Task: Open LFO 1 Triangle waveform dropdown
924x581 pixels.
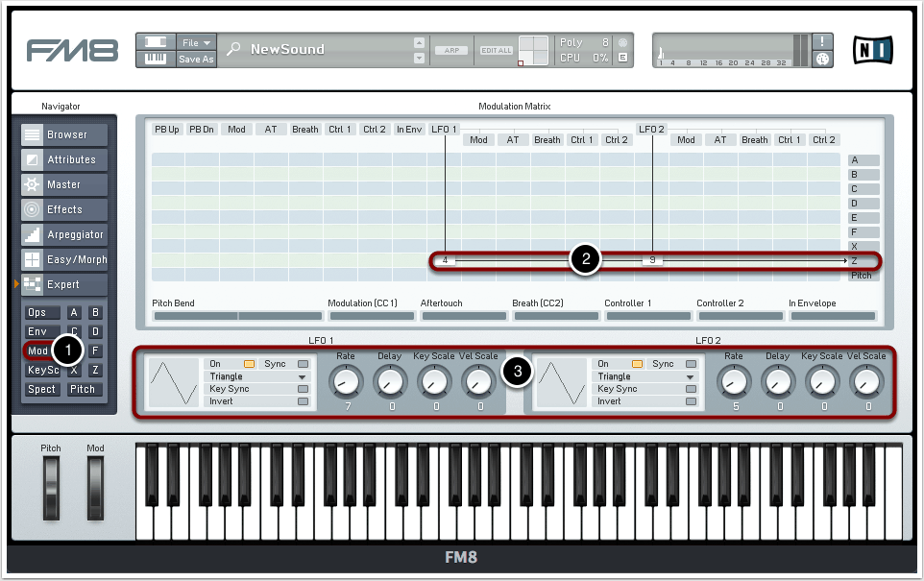Action: coord(303,376)
